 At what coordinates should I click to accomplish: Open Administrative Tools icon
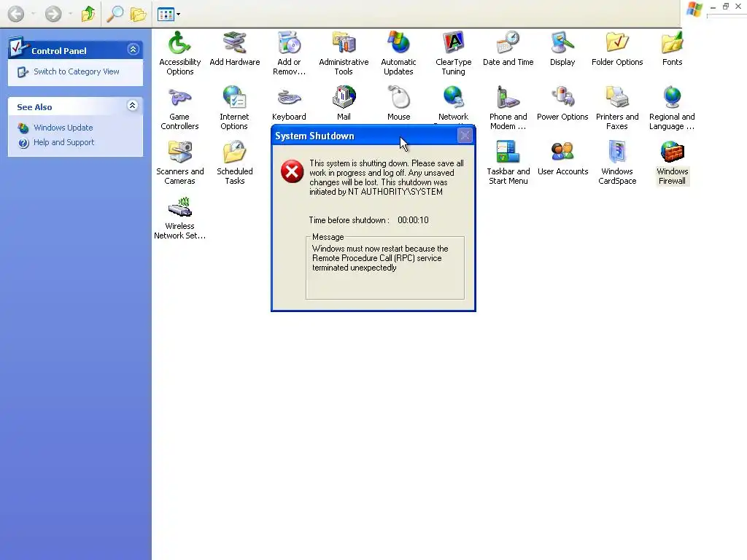coord(344,53)
